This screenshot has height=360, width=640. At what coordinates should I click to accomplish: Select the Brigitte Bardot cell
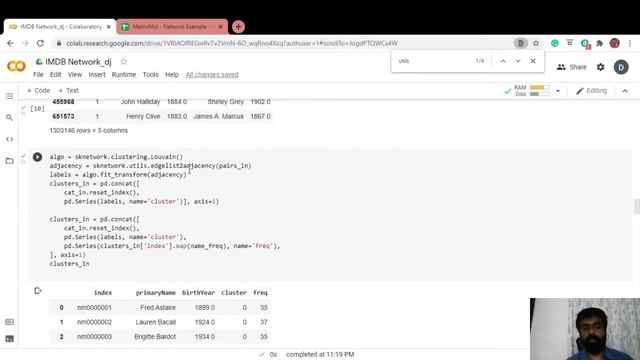(155, 337)
